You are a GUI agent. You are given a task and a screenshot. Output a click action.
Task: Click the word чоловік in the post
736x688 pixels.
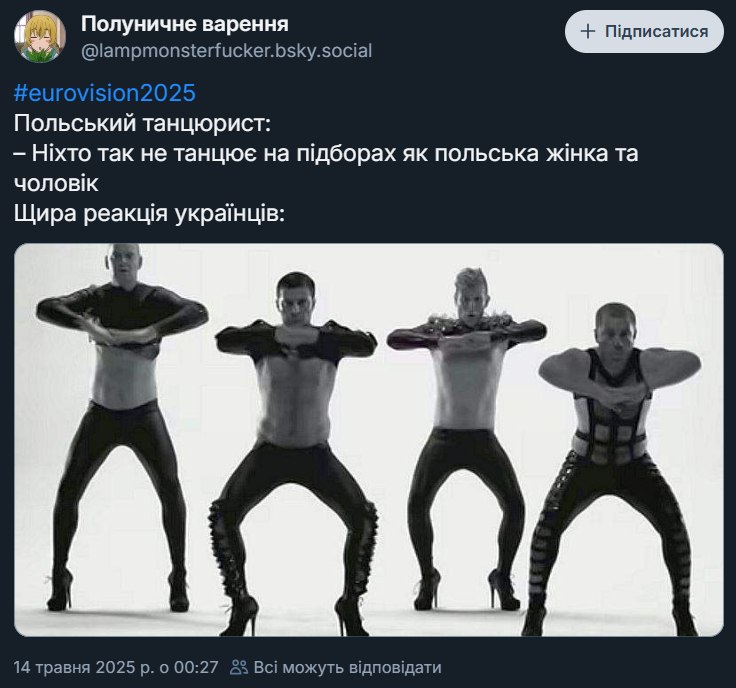pyautogui.click(x=56, y=183)
